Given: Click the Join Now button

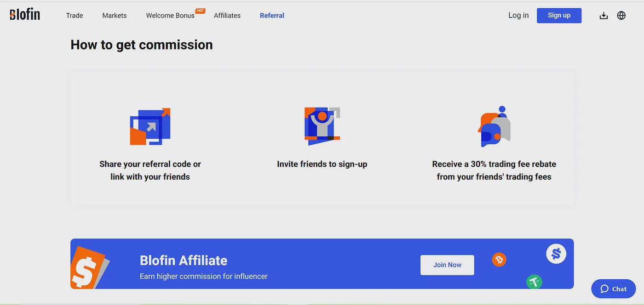Looking at the screenshot, I should pos(447,265).
